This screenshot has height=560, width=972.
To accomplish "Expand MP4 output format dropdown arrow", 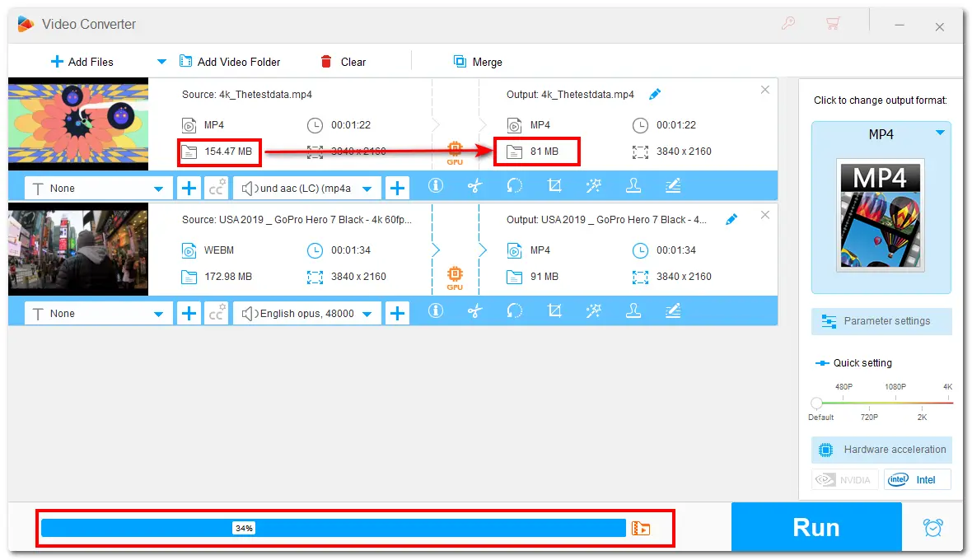I will click(x=941, y=133).
